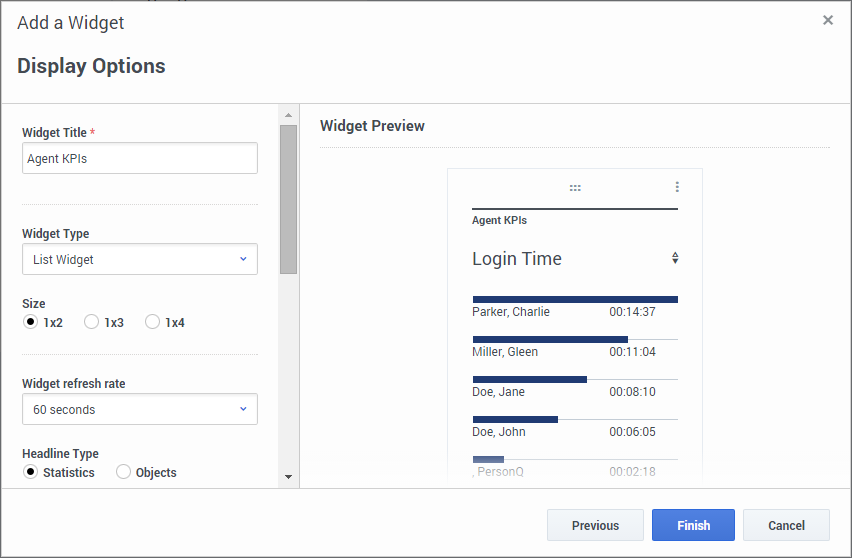The height and width of the screenshot is (558, 852).
Task: Toggle the Login Time sort arrows
Action: tap(675, 258)
